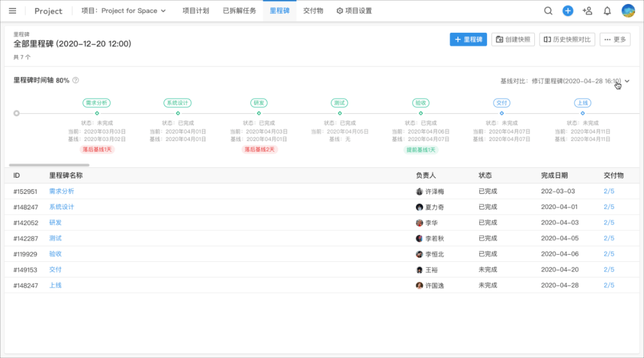Click the 历史快照对比 compare icon
This screenshot has width=644, height=358.
547,39
